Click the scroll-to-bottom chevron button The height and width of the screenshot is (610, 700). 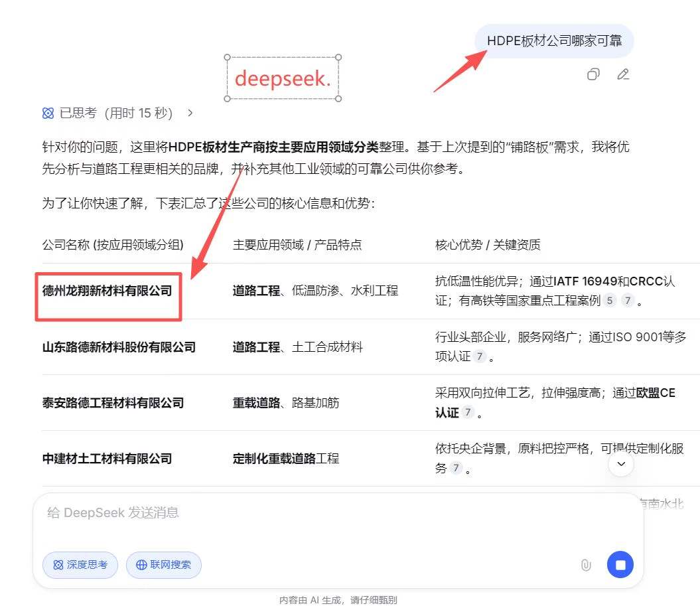pyautogui.click(x=621, y=463)
